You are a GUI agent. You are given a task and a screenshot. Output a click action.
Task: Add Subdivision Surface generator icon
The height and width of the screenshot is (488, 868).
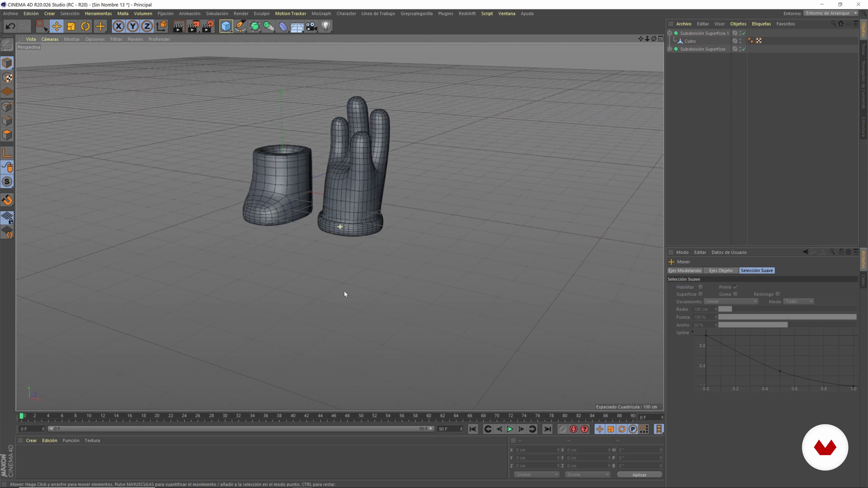coord(255,26)
